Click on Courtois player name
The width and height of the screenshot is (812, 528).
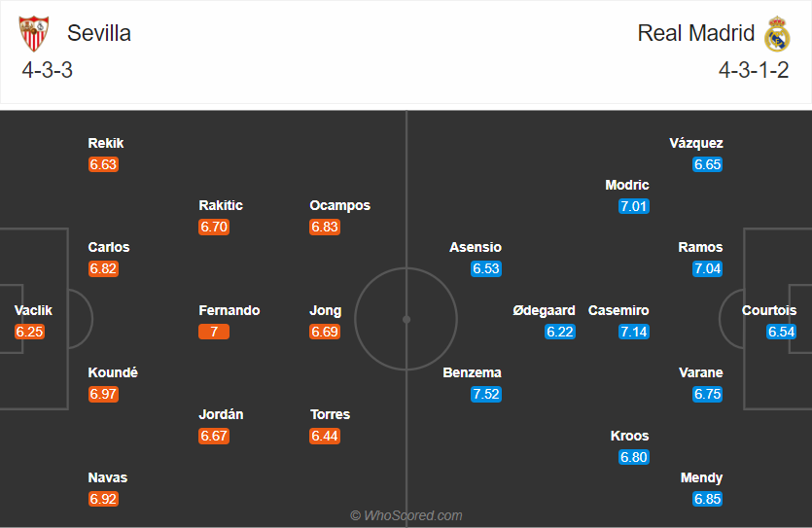(x=769, y=310)
